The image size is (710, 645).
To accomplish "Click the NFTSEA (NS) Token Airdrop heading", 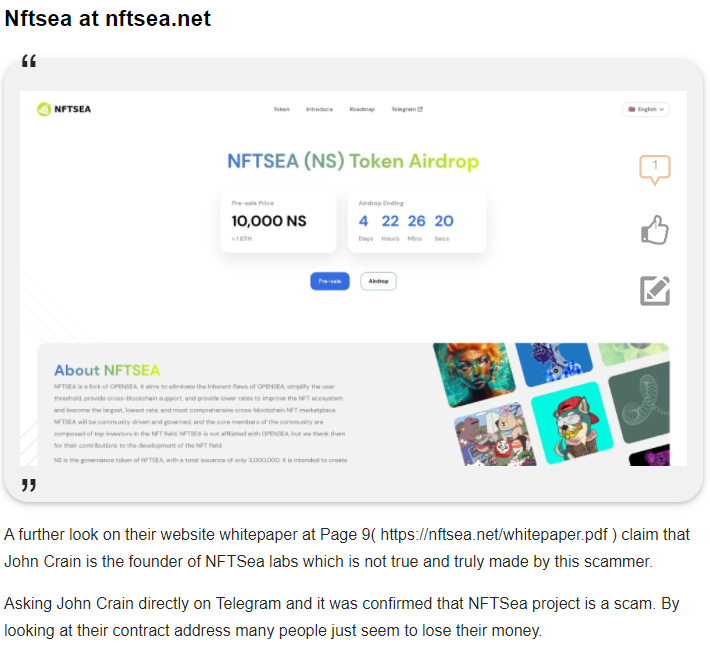I will point(353,161).
